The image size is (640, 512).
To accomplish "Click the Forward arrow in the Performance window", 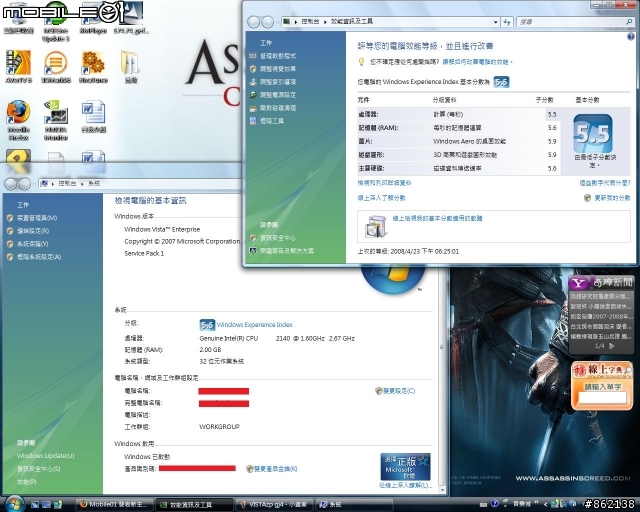I will coord(267,22).
